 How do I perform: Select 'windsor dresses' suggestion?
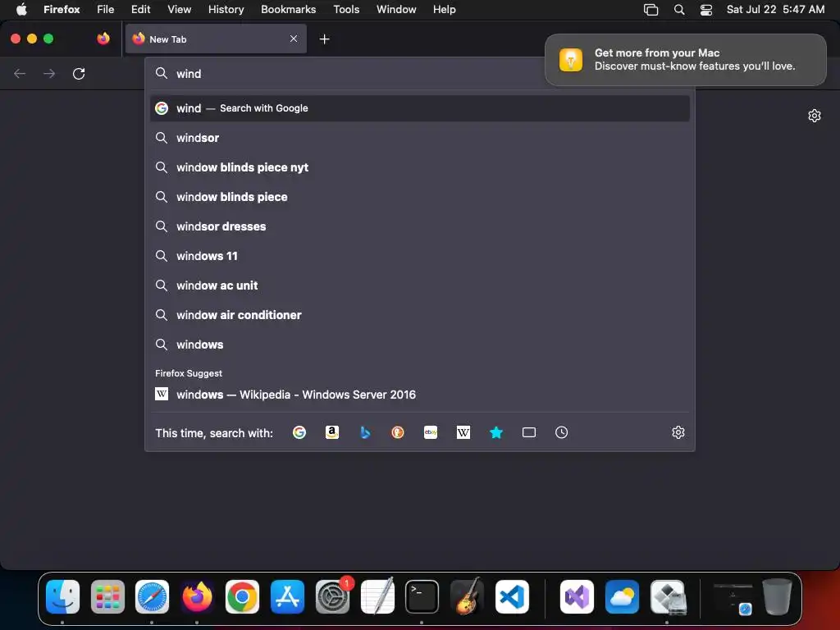click(420, 226)
